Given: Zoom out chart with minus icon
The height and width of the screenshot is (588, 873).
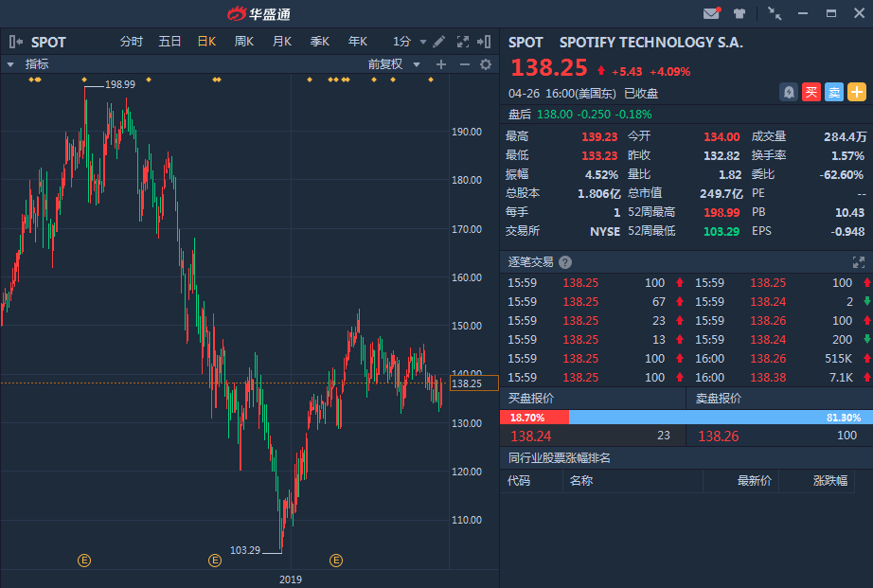Looking at the screenshot, I should (464, 64).
